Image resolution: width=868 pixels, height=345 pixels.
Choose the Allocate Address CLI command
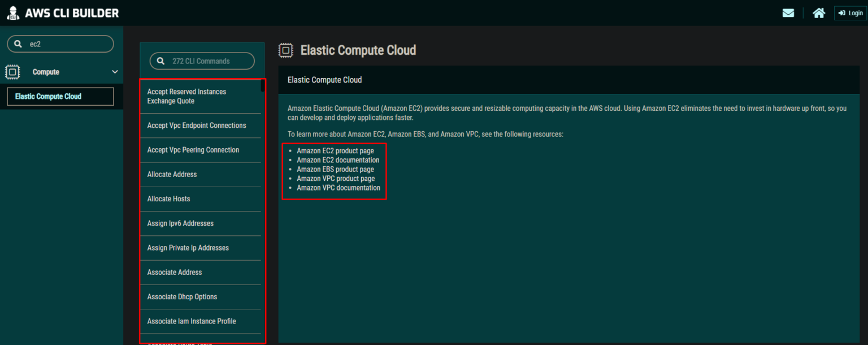point(171,174)
